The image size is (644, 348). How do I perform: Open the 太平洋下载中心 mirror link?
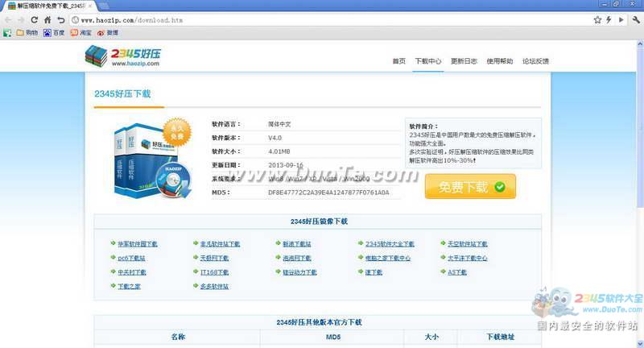(x=468, y=258)
